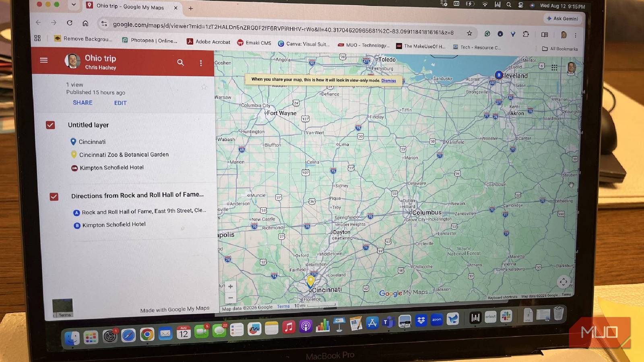
Task: Click the SHARE button
Action: tap(83, 103)
